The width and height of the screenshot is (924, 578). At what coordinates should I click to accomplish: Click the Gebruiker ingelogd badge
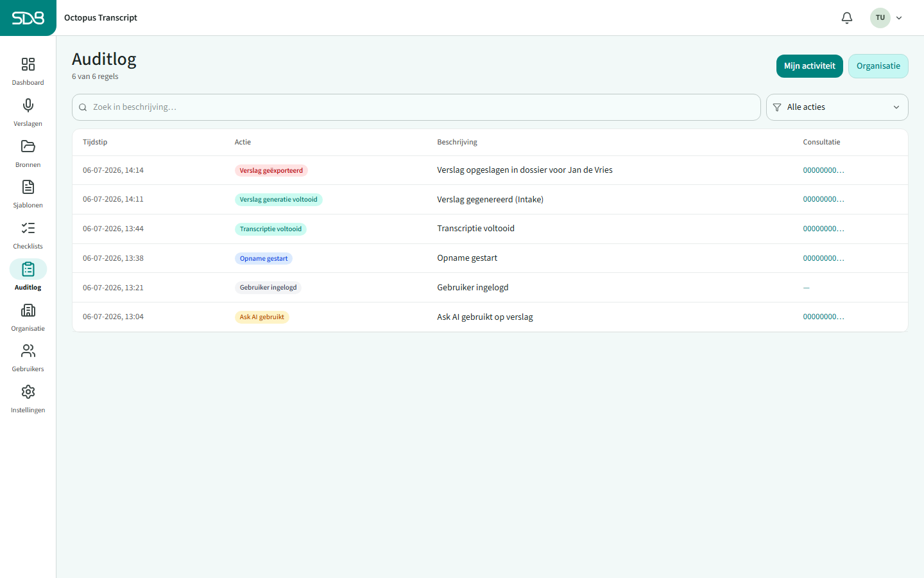(268, 288)
